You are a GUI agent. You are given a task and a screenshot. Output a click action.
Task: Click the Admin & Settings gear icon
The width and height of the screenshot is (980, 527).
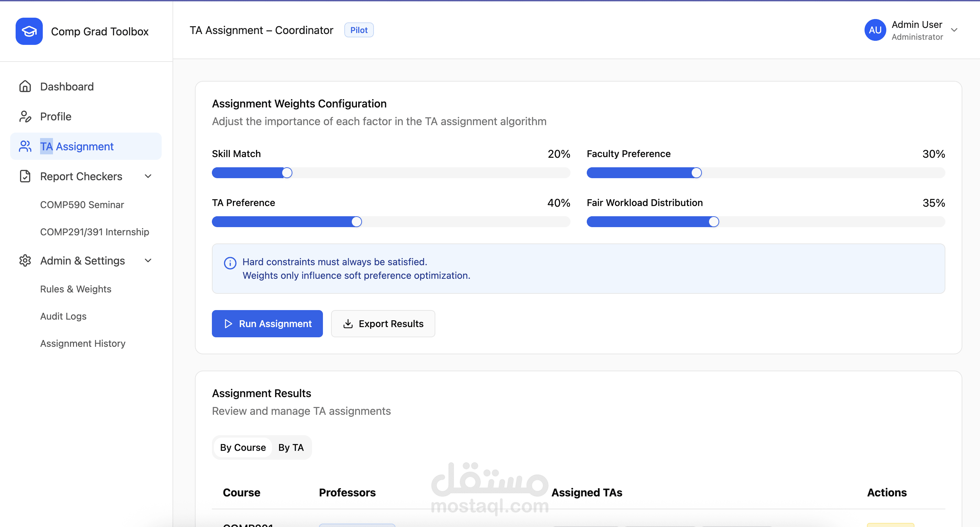[x=25, y=260]
